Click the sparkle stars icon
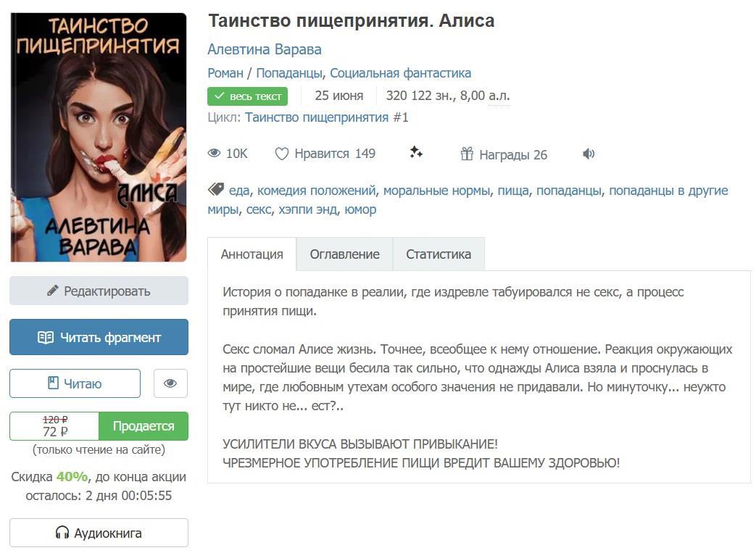The image size is (756, 553). (x=416, y=153)
